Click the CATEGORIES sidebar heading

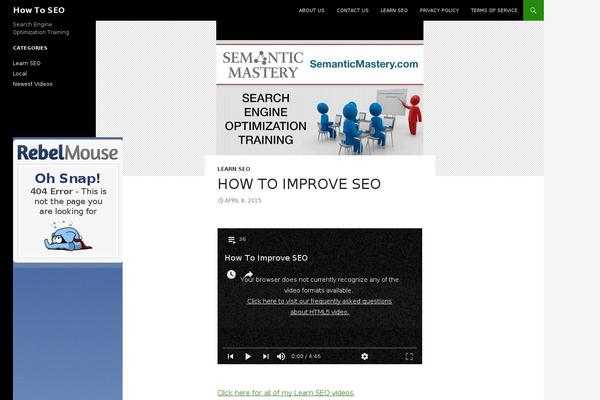[x=30, y=48]
